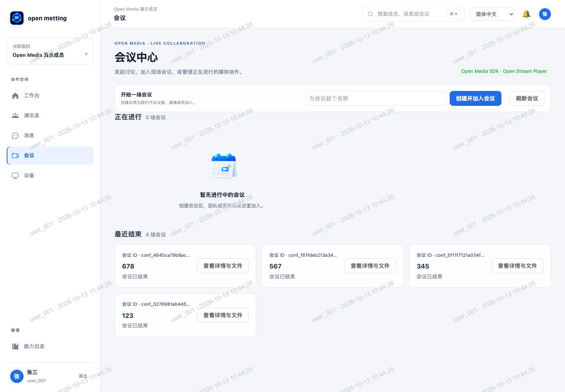Click the 会议 camera icon in sidebar

point(15,156)
